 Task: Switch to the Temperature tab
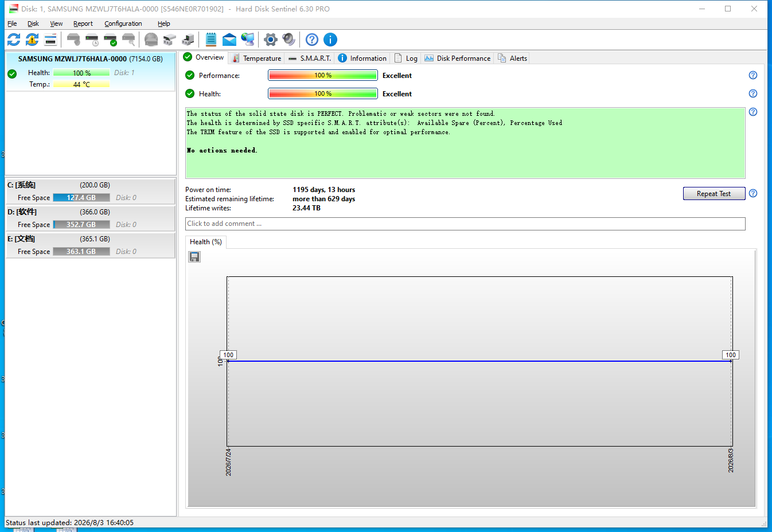click(257, 58)
